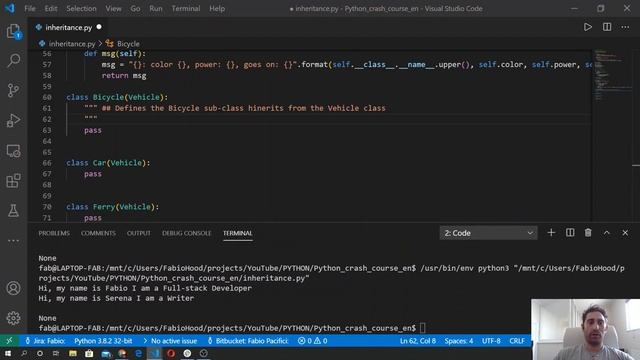
Task: Click the terminal prompt input cursor
Action: pyautogui.click(x=422, y=328)
